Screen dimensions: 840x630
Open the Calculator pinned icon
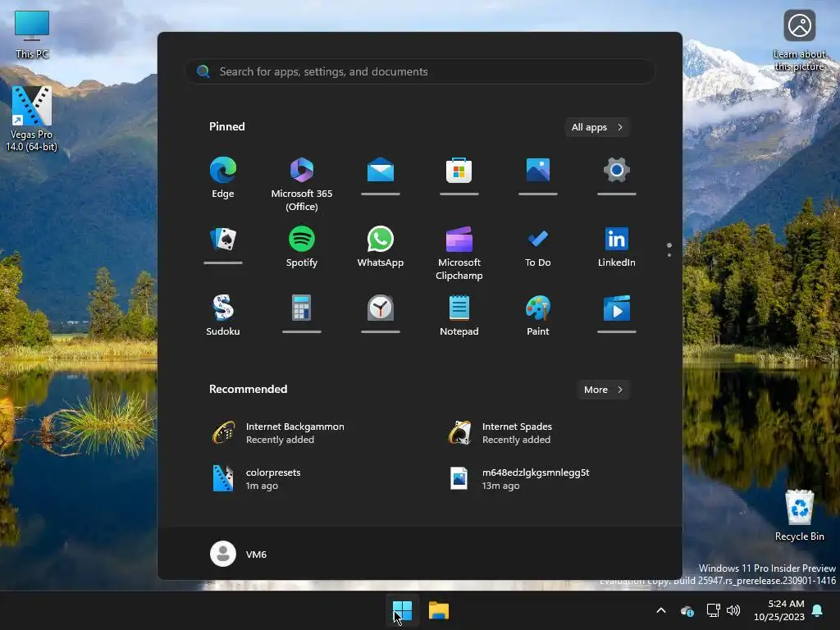[302, 314]
